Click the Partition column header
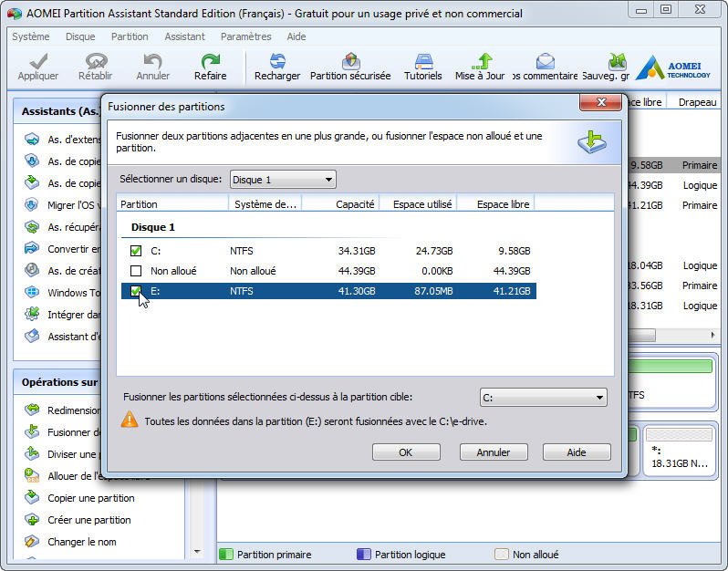Viewport: 728px width, 571px height. (x=172, y=204)
